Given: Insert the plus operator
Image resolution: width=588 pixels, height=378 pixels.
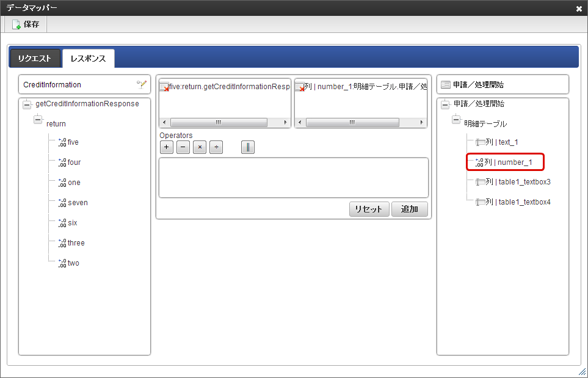Looking at the screenshot, I should coord(167,147).
